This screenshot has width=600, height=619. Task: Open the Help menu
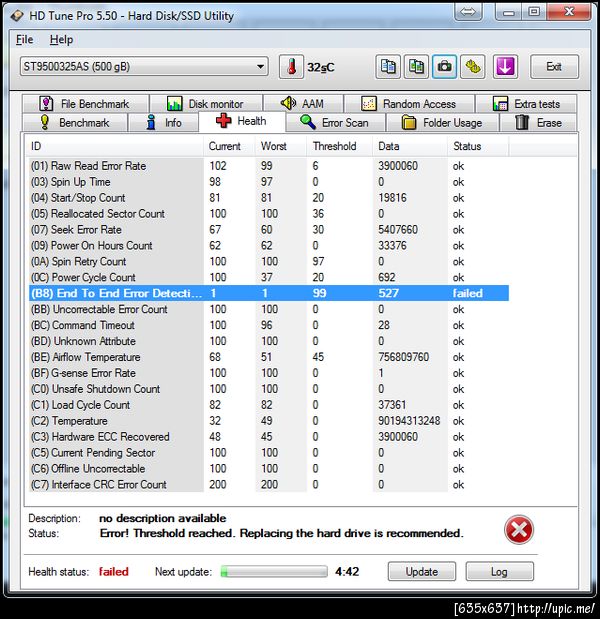tap(61, 39)
